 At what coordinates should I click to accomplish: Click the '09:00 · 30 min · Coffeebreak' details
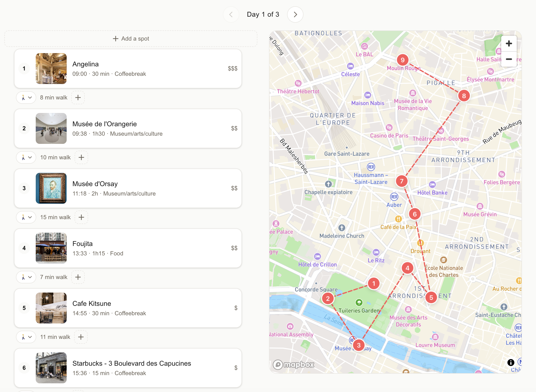109,74
